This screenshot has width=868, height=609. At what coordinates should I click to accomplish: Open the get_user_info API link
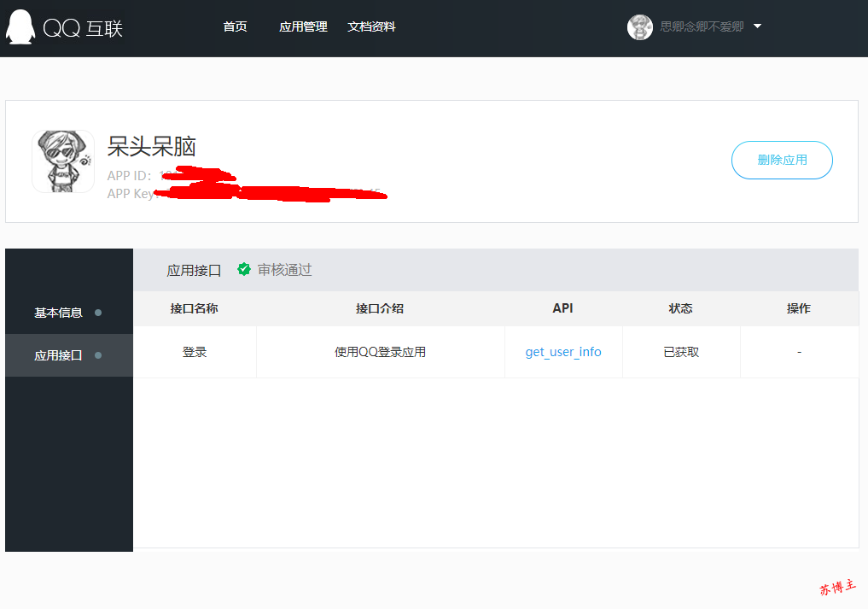(x=563, y=352)
